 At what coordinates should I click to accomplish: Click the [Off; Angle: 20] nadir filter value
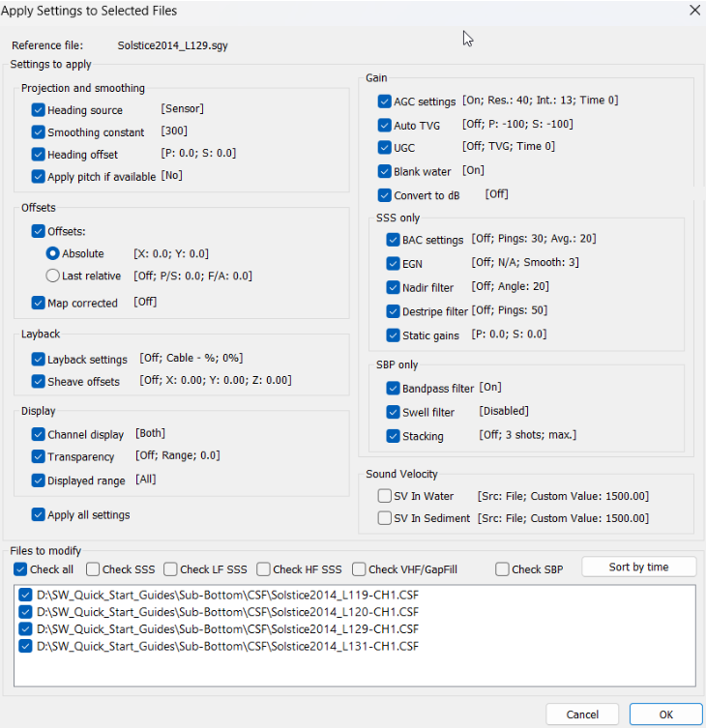point(510,286)
